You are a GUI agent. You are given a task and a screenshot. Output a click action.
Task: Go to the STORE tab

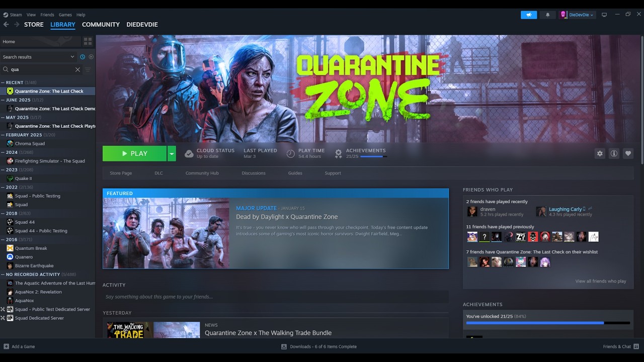tap(34, 24)
